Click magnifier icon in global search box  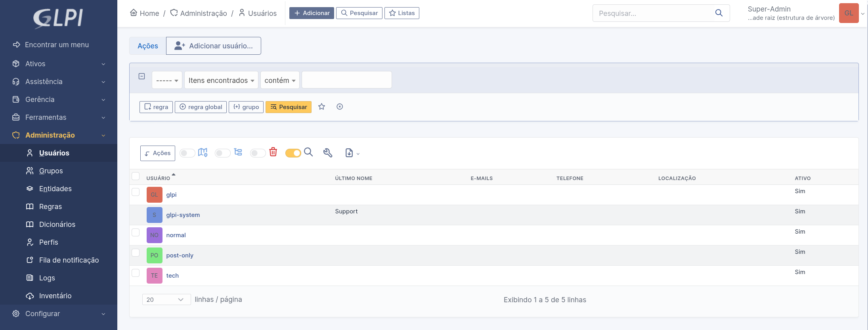pos(719,13)
